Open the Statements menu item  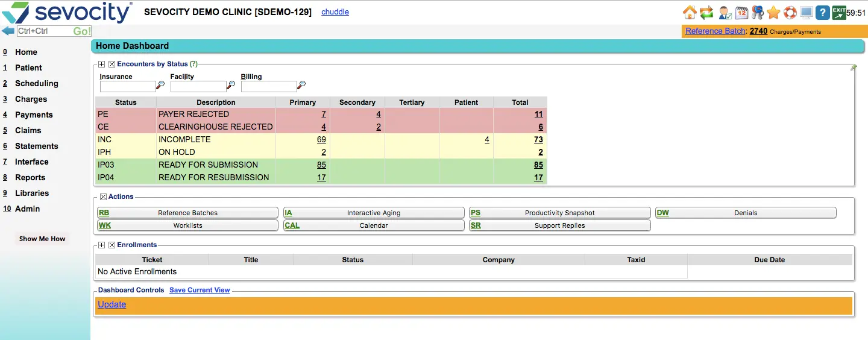pos(37,146)
